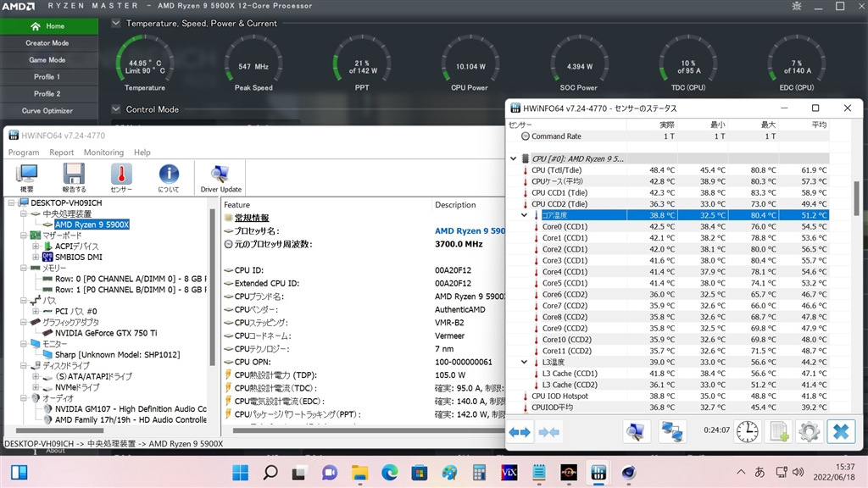The image size is (868, 488).
Task: Click the networked computers icon in sensor toolbar
Action: (x=672, y=431)
